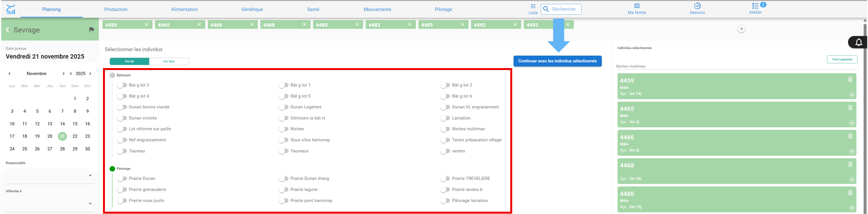Viewport: 868px width, 214px height.
Task: Click Continuer avec les individus sélectionnés
Action: (558, 61)
